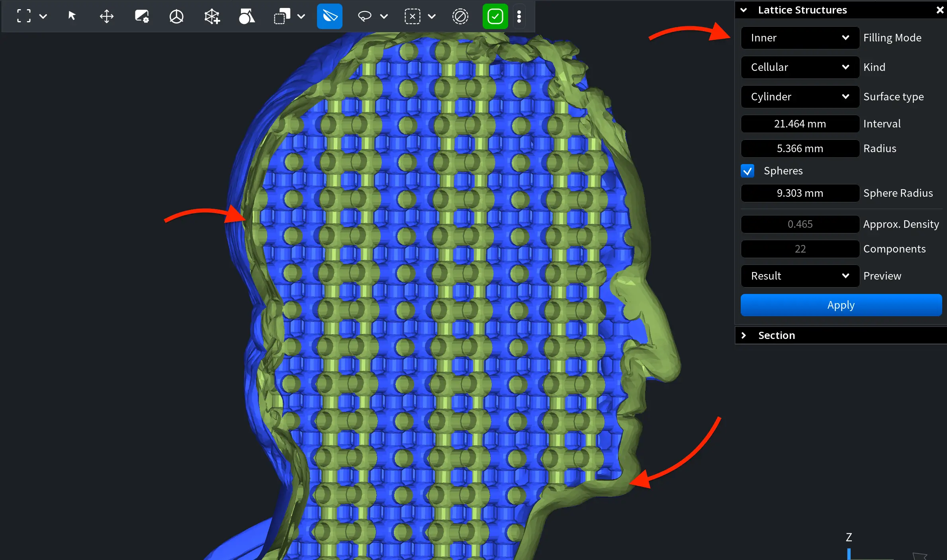947x560 pixels.
Task: Select the boolean shapes tool
Action: coord(247,16)
